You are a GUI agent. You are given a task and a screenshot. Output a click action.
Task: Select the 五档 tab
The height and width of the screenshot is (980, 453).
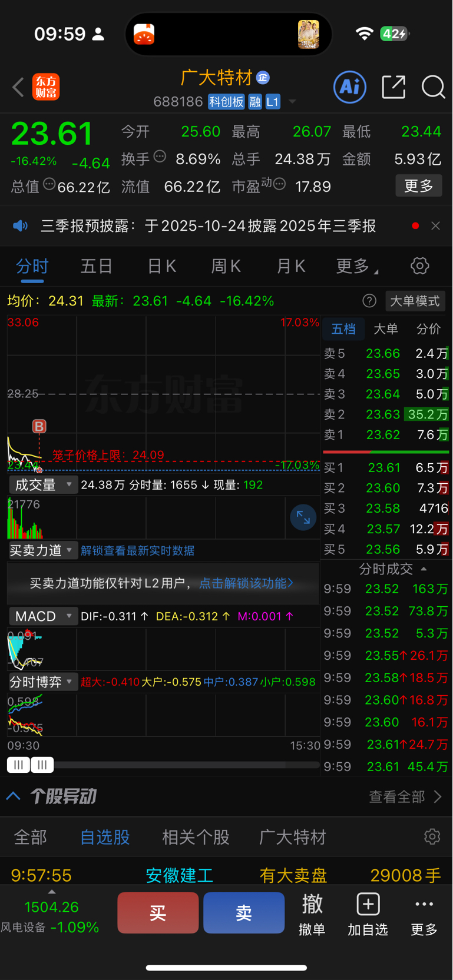click(343, 329)
